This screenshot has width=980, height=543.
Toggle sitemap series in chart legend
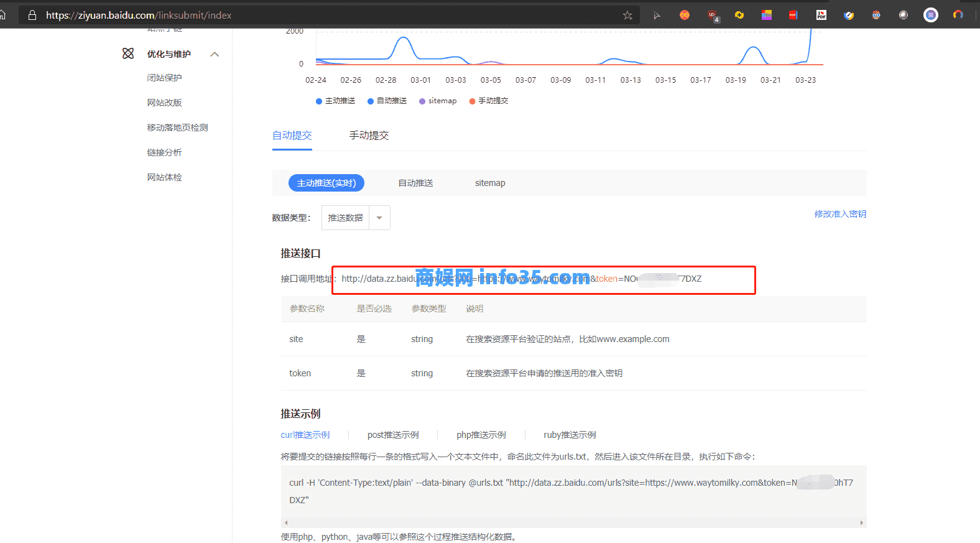(x=438, y=101)
